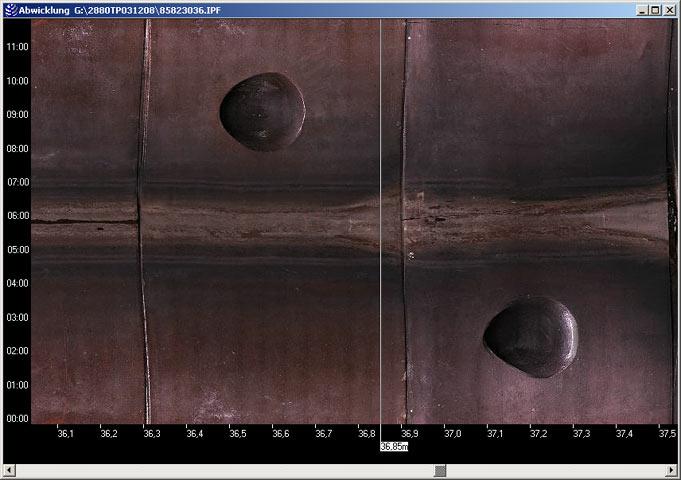The image size is (681, 480).
Task: Click the 37,4 mark on distance axis
Action: pos(625,434)
